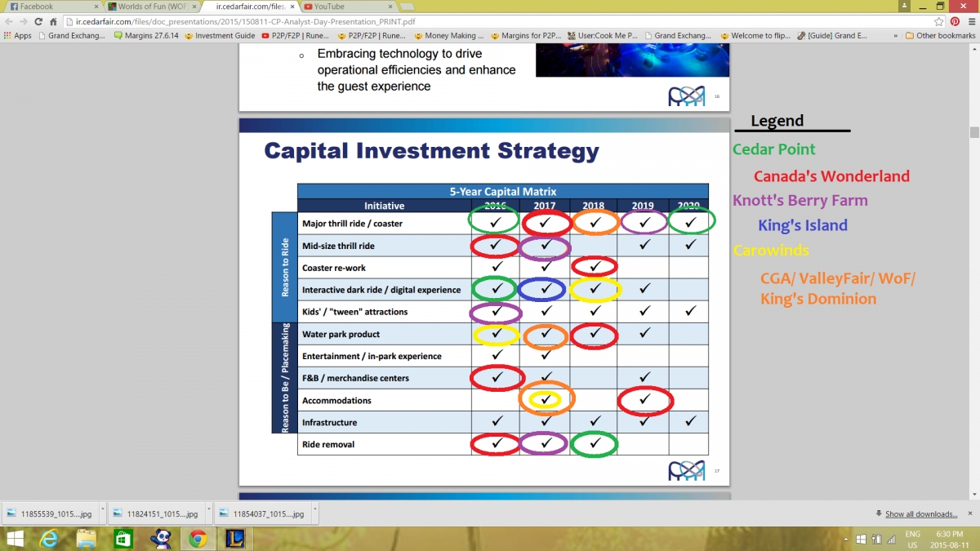This screenshot has height=551, width=980.
Task: Expand options arrow for 11854037_1015....jpg download
Action: (314, 513)
